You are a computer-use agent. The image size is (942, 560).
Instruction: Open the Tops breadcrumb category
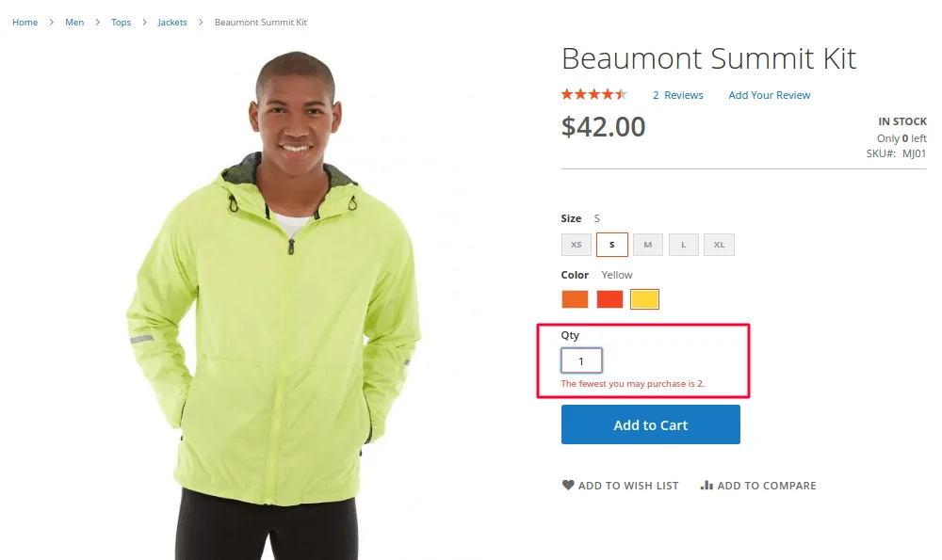click(x=122, y=23)
